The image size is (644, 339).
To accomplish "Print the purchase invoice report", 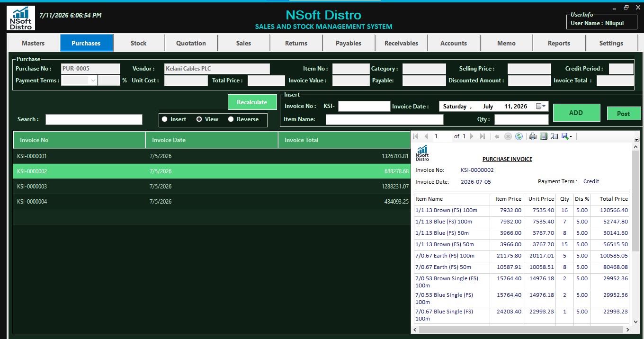I will tap(533, 136).
